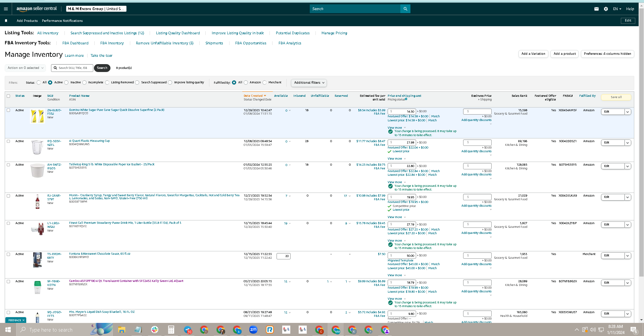
Task: Open the hamburger navigation menu
Action: pos(6,9)
